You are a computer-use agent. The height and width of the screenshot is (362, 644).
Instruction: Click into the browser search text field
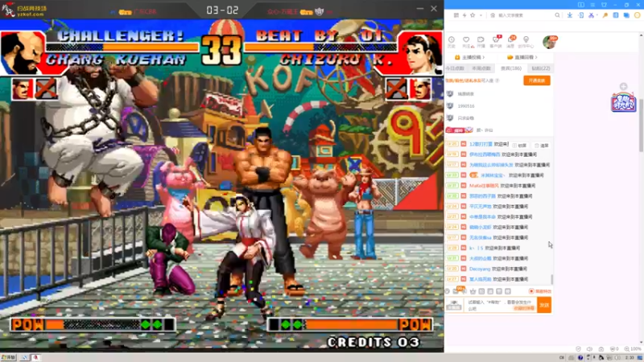click(524, 15)
